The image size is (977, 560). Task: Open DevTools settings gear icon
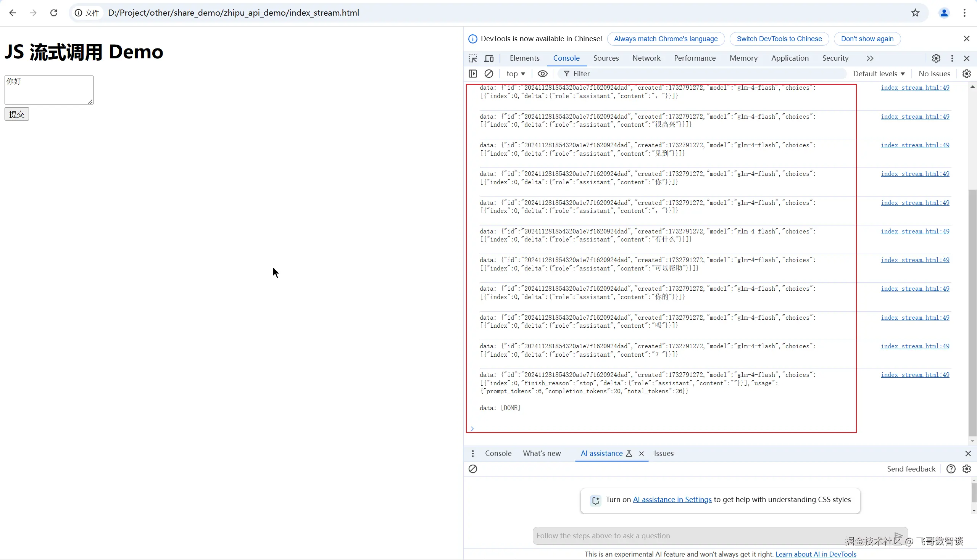pyautogui.click(x=936, y=58)
